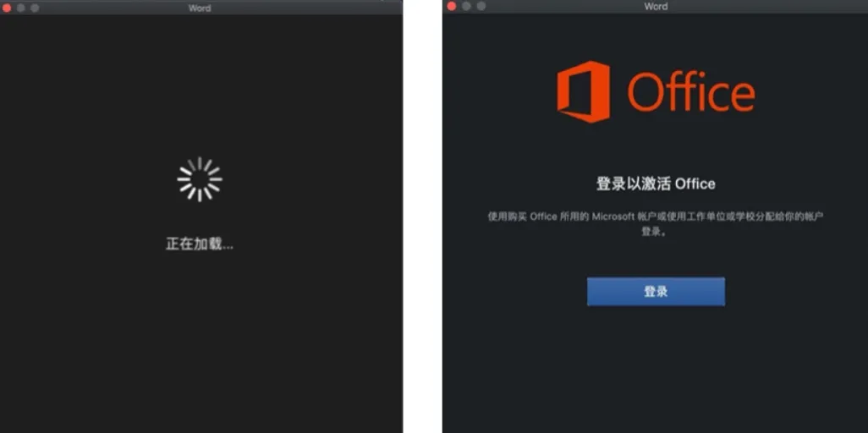868x433 pixels.
Task: Click the Word title in right window
Action: [x=656, y=7]
